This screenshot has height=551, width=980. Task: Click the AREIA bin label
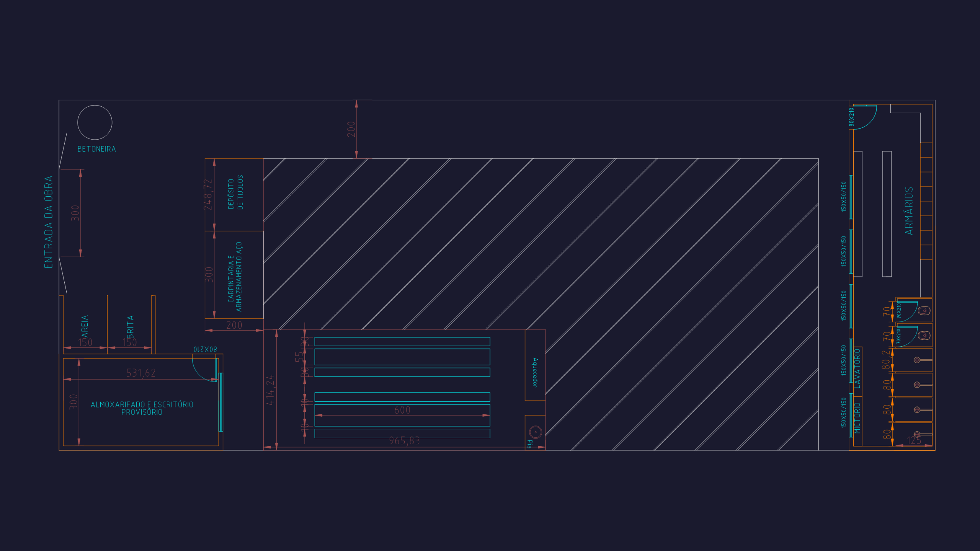[85, 326]
